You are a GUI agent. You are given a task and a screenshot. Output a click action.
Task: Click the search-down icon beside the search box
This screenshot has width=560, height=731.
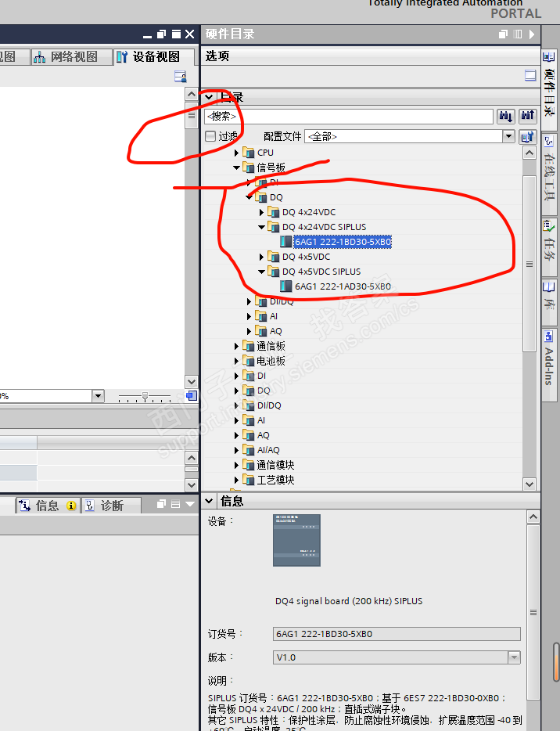505,116
